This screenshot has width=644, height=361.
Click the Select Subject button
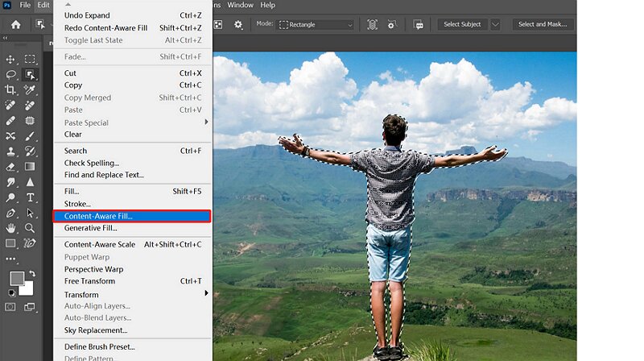pos(463,24)
